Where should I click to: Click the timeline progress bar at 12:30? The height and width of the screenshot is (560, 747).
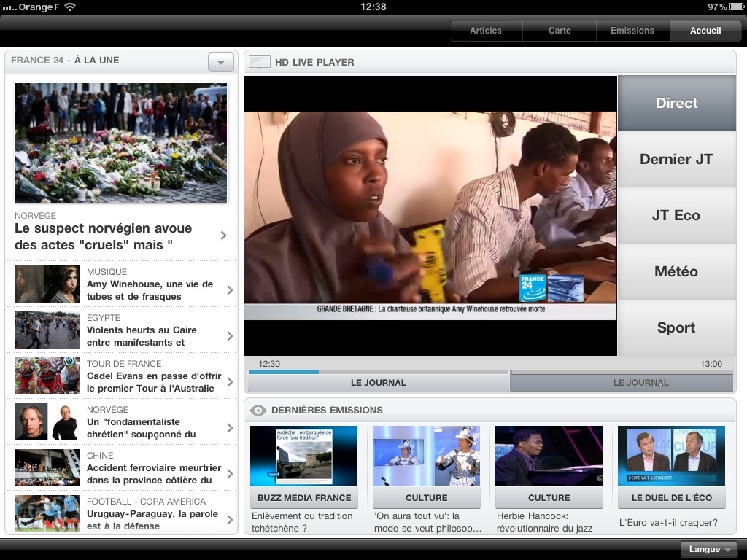pos(284,372)
